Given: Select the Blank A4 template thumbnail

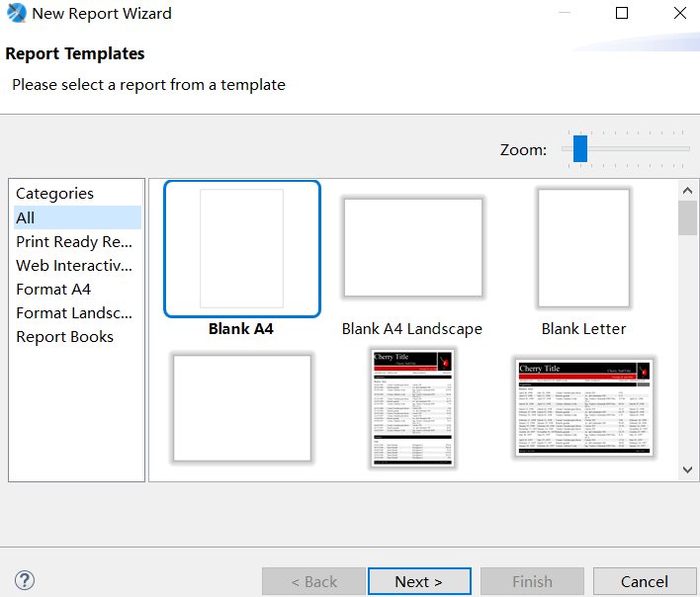Looking at the screenshot, I should tap(242, 248).
